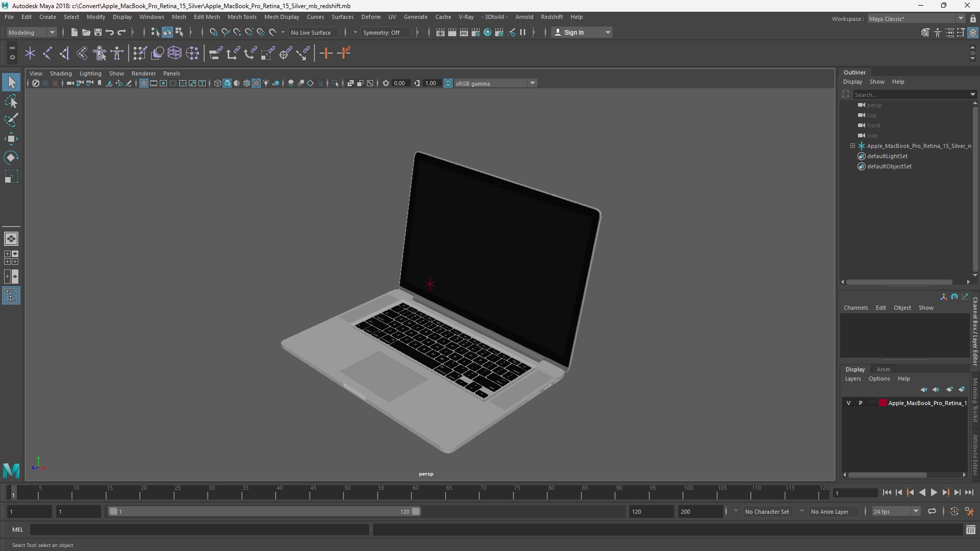980x551 pixels.
Task: Toggle use all lights viewport icon
Action: point(266,83)
